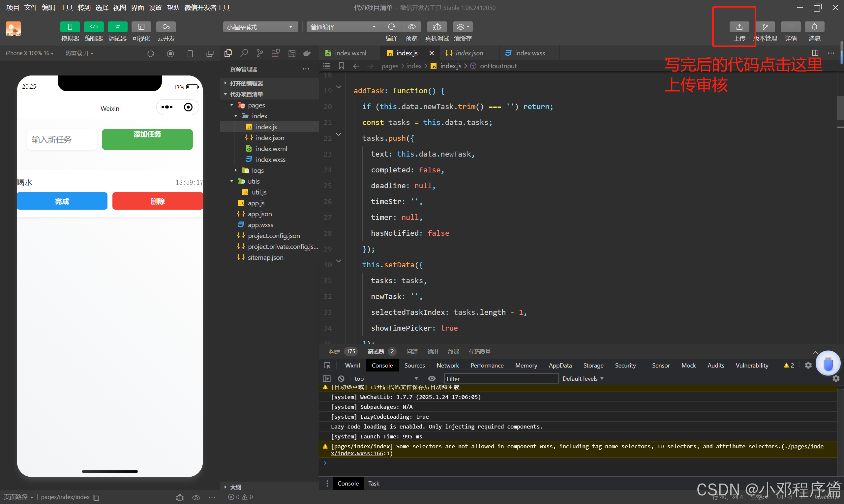The height and width of the screenshot is (504, 844).
Task: Click the Compile (编译) refresh icon
Action: pos(392,27)
